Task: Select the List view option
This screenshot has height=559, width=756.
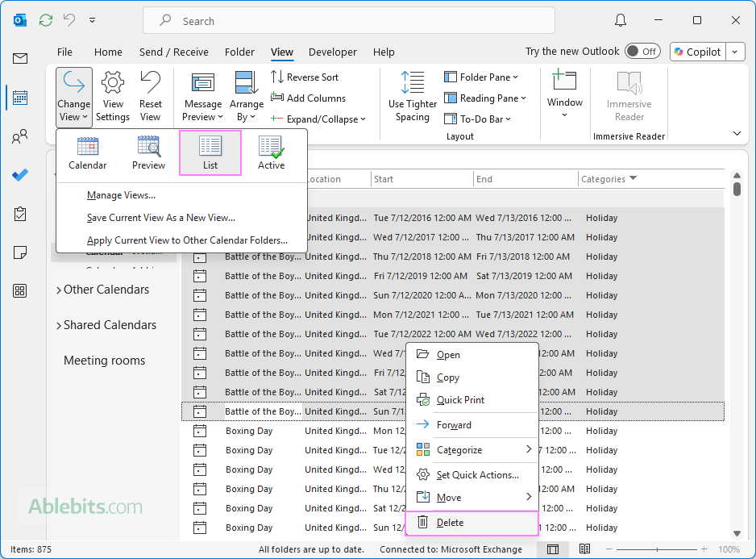Action: [x=210, y=152]
